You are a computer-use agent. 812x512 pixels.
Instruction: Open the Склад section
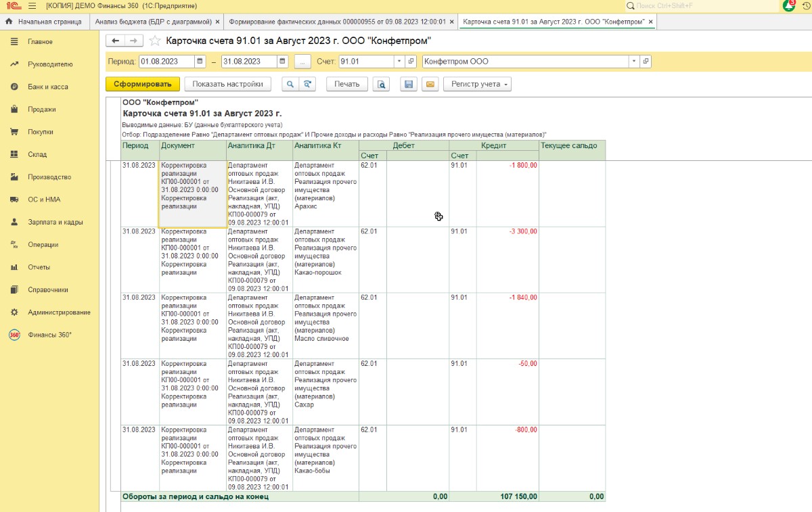click(x=37, y=154)
